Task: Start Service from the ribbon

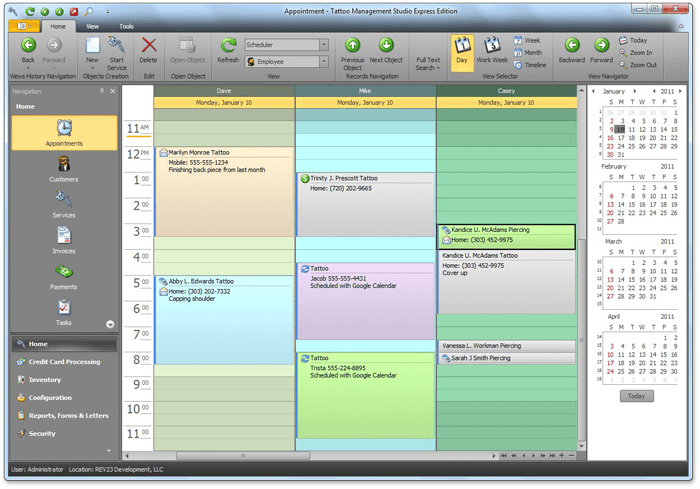Action: click(117, 54)
